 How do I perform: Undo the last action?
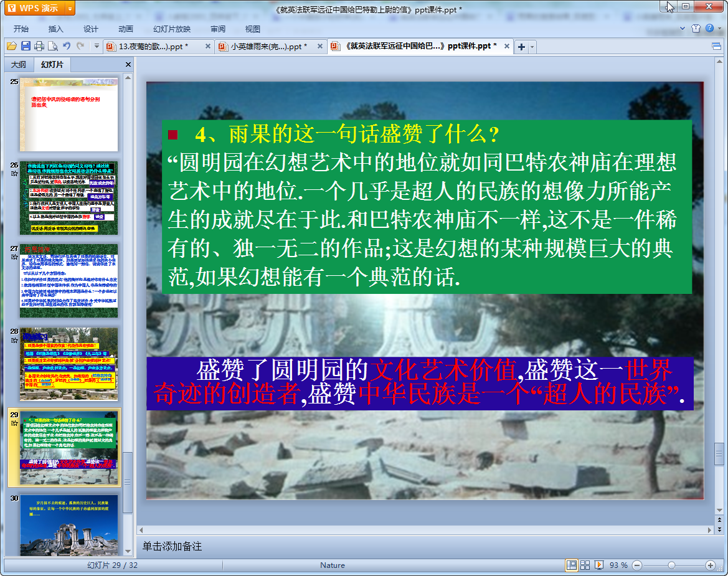click(x=67, y=47)
